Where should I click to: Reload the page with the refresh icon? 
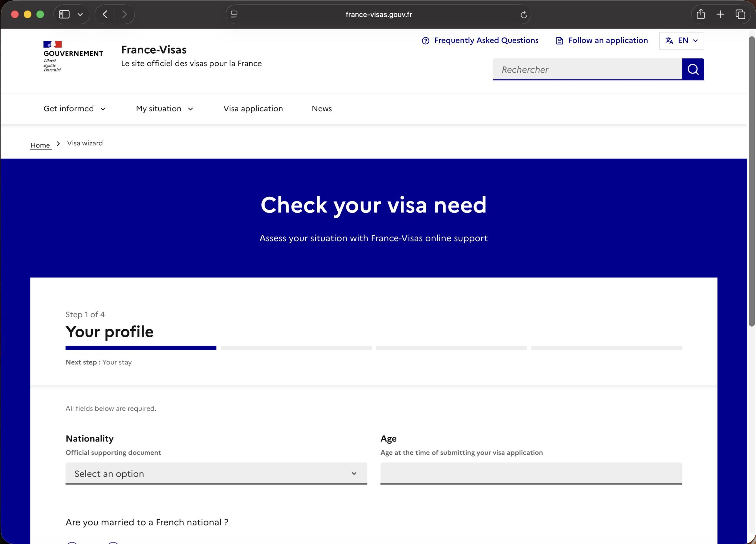(523, 14)
